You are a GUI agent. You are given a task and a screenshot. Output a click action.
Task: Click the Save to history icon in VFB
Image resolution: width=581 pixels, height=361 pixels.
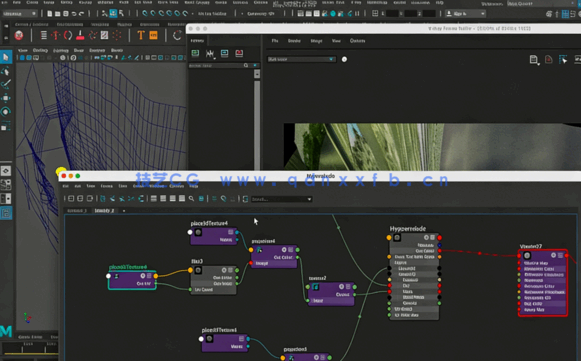click(195, 53)
